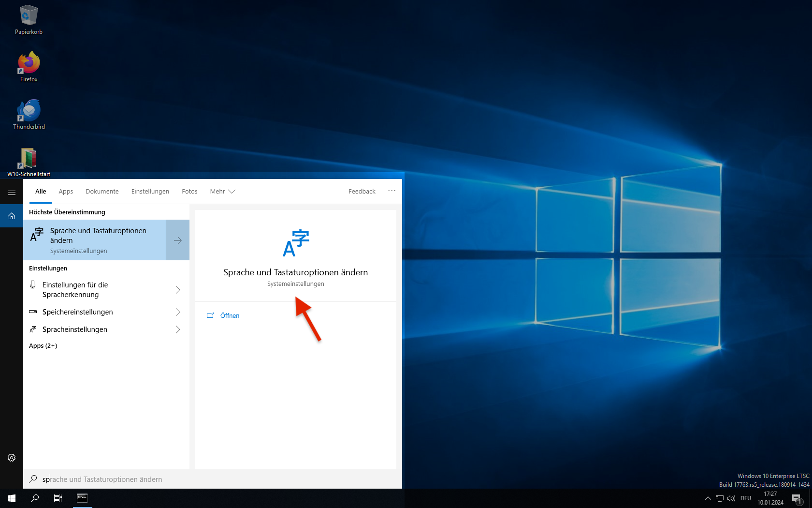812x508 pixels.
Task: Open search settings gear icon
Action: click(12, 458)
